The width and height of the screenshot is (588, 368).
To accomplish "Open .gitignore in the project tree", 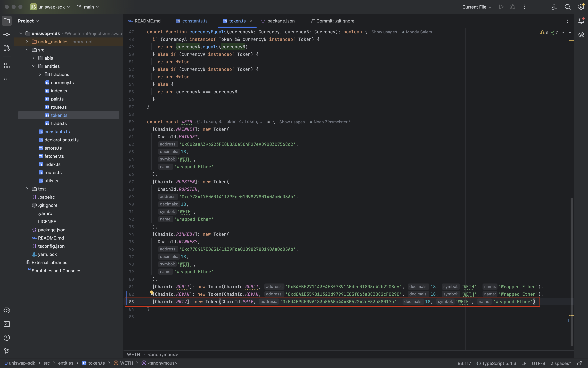I will point(48,205).
